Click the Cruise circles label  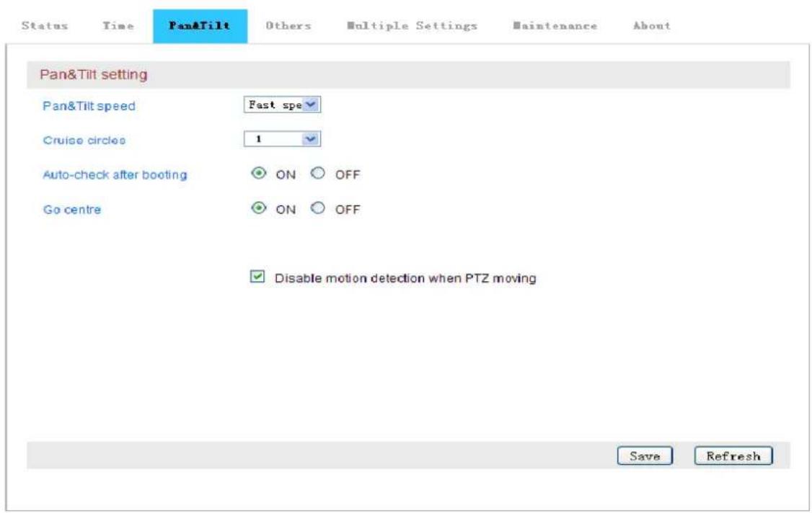click(x=84, y=140)
